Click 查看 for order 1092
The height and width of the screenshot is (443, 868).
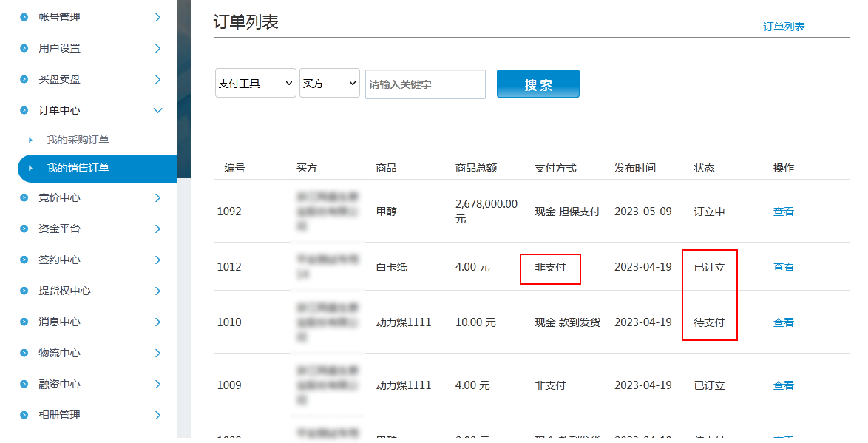coord(783,212)
